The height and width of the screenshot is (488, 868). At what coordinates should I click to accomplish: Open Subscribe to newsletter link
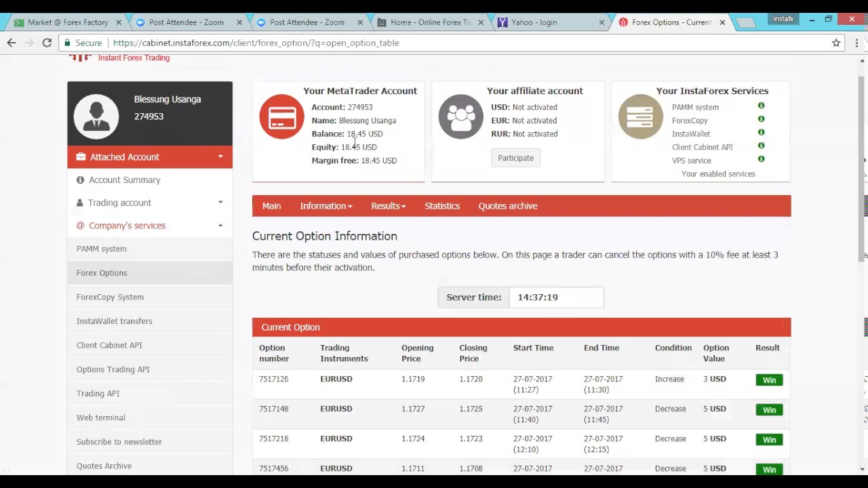tap(119, 442)
